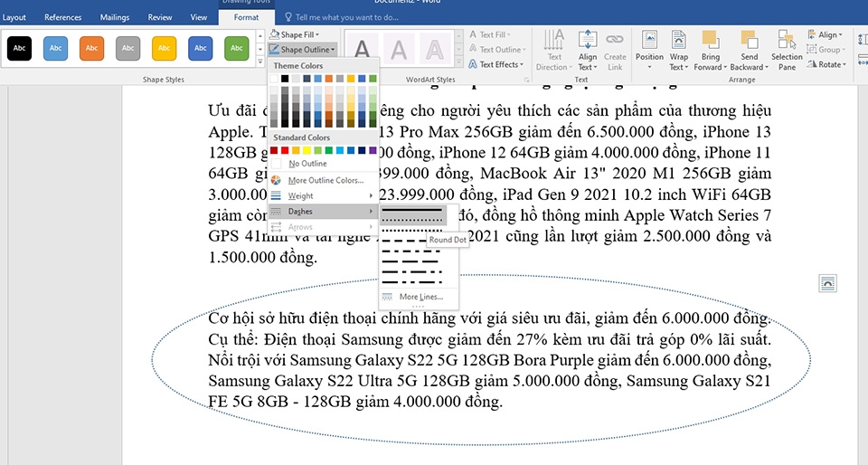This screenshot has height=465, width=868.
Task: Choose the long dash dot dot style
Action: 412,281
